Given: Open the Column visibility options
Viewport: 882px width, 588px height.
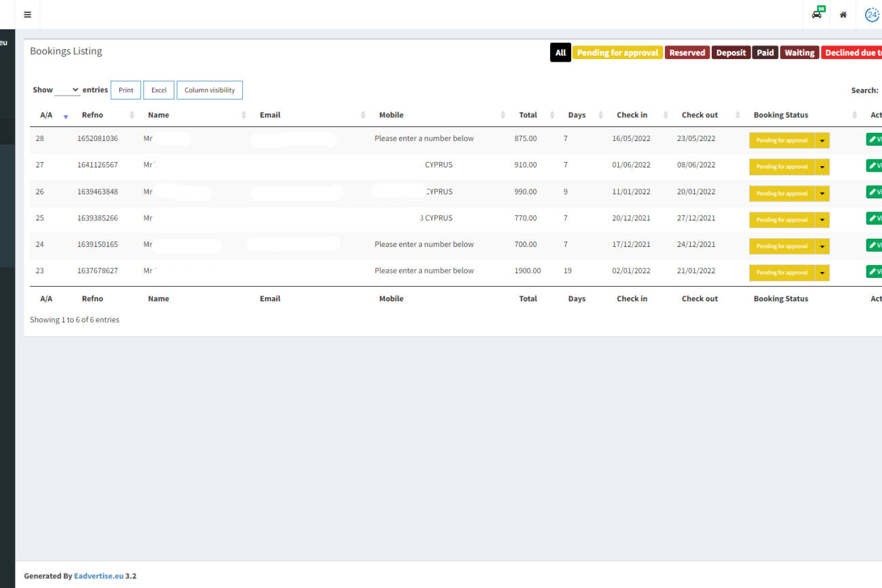Looking at the screenshot, I should (x=209, y=90).
